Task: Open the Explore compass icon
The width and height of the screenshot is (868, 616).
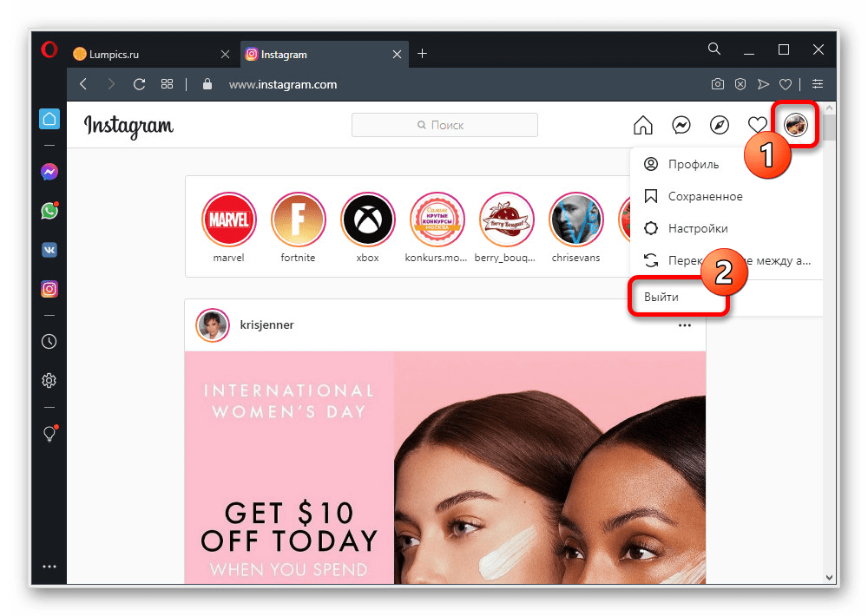Action: pos(720,126)
